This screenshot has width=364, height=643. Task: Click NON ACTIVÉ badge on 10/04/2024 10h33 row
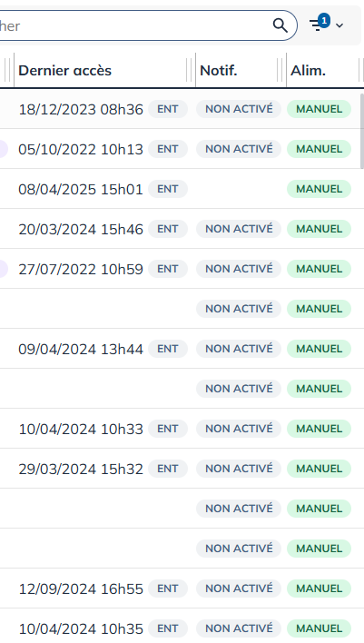(x=239, y=429)
